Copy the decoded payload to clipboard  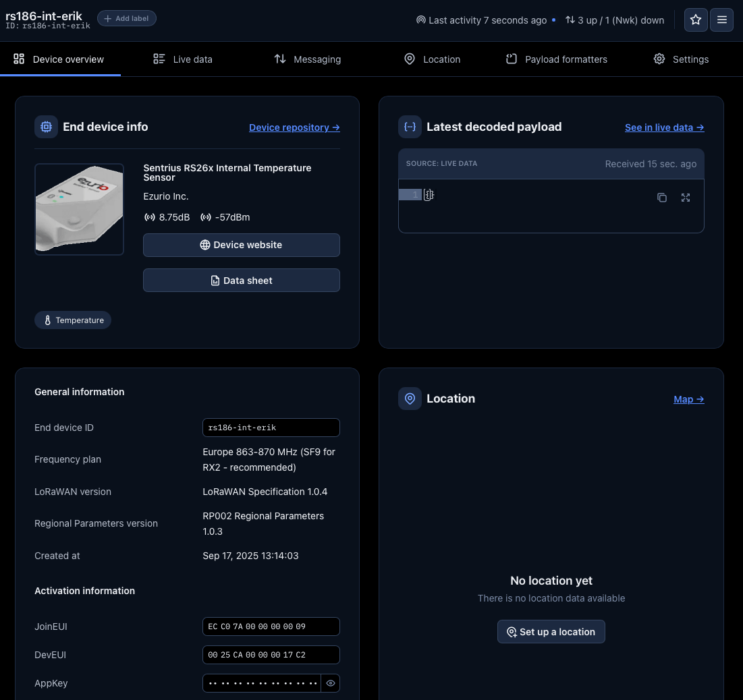tap(662, 198)
